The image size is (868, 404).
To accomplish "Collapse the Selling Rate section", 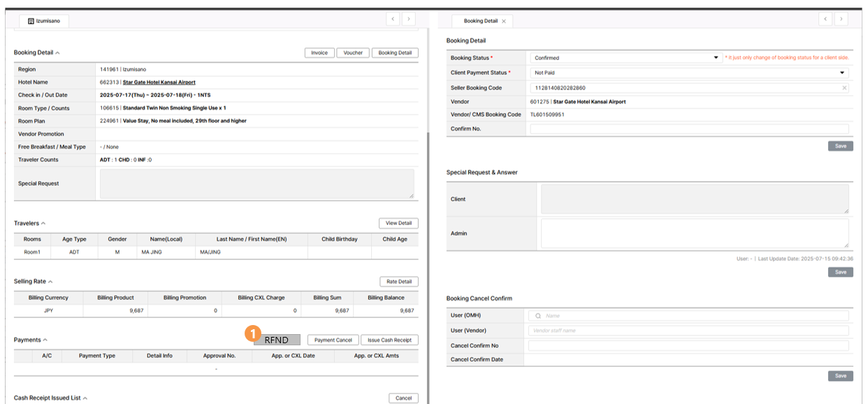I will [x=50, y=282].
